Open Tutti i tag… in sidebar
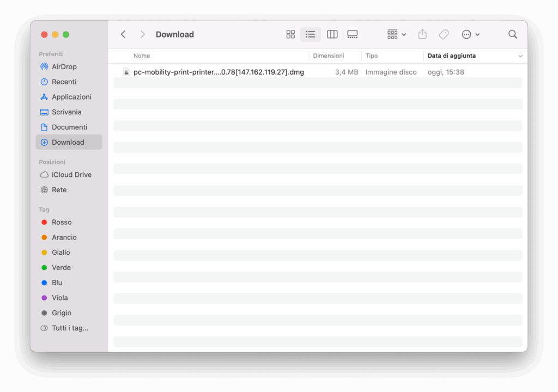 [70, 328]
